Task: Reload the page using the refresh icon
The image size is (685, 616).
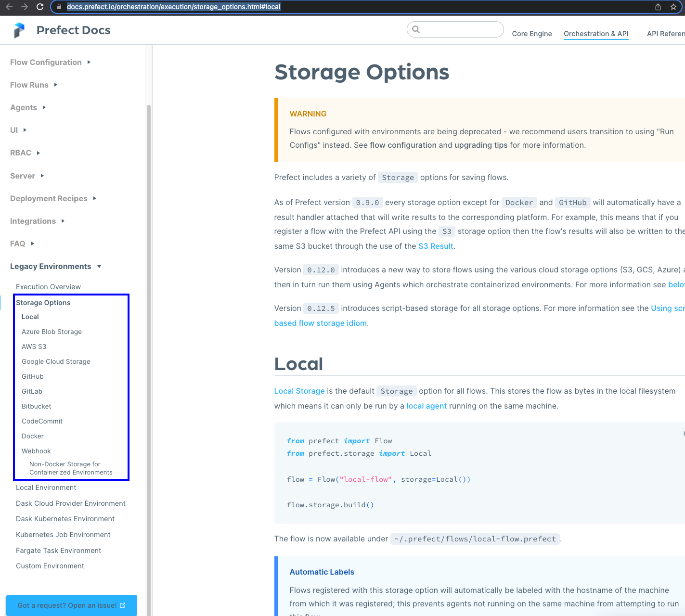Action: pyautogui.click(x=40, y=7)
